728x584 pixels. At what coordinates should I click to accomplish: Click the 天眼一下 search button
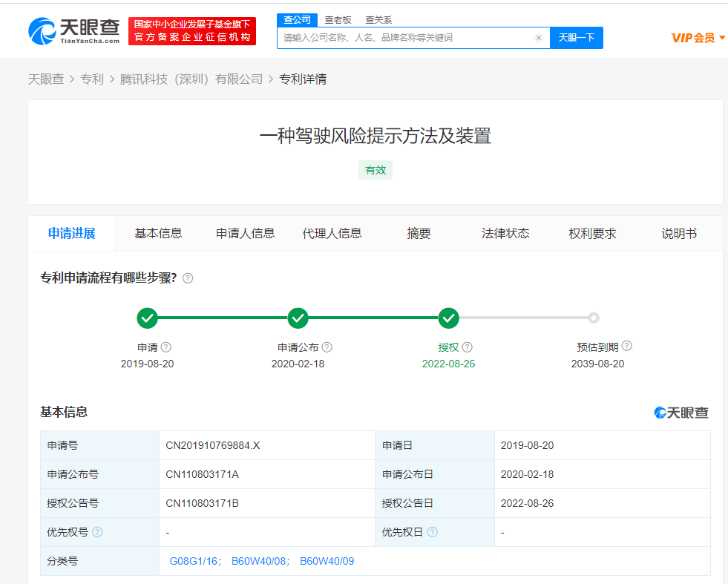click(x=576, y=38)
